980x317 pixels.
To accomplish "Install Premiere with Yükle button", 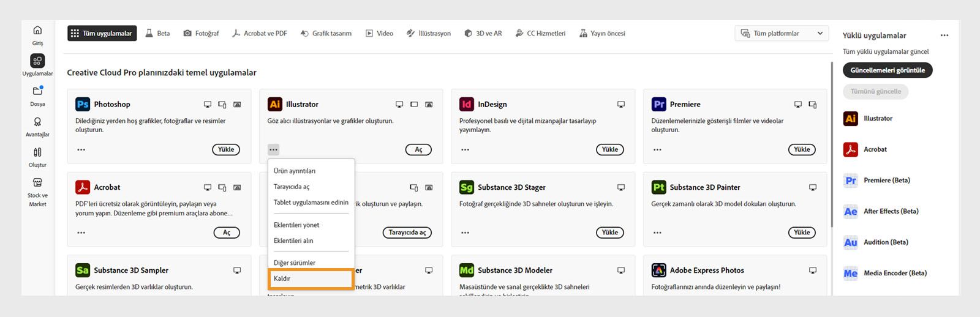I will coord(802,149).
